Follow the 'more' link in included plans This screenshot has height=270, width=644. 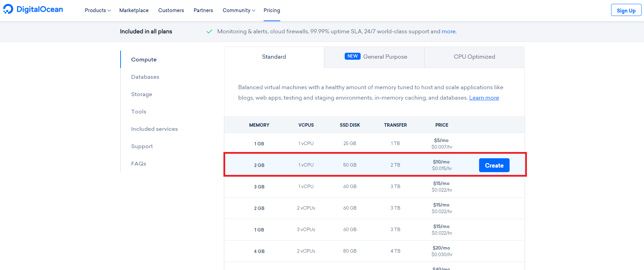tap(449, 32)
